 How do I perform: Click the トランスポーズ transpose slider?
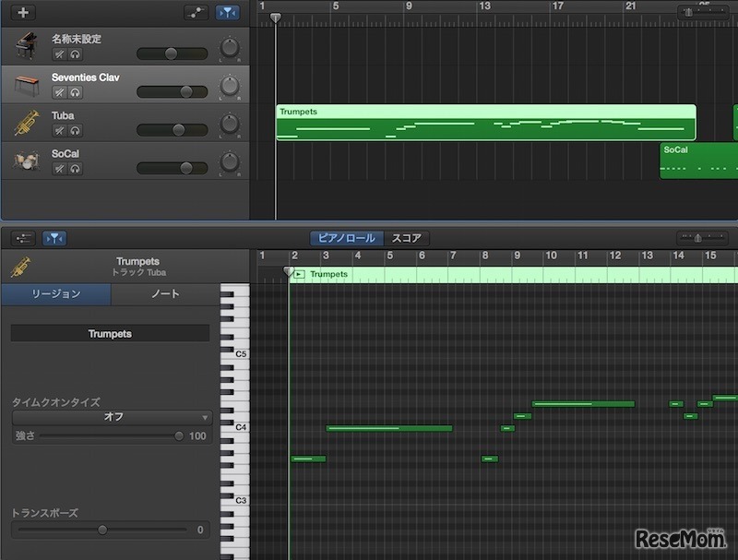click(102, 530)
